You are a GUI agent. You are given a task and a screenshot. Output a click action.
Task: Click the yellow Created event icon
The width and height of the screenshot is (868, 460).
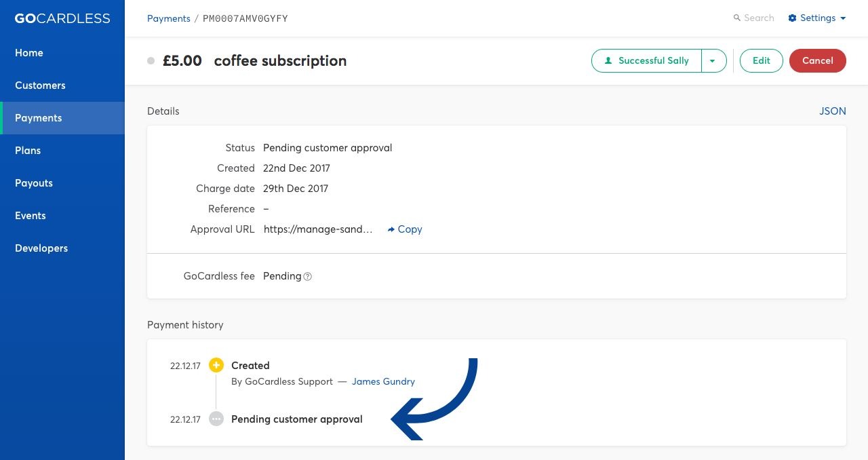click(x=216, y=366)
